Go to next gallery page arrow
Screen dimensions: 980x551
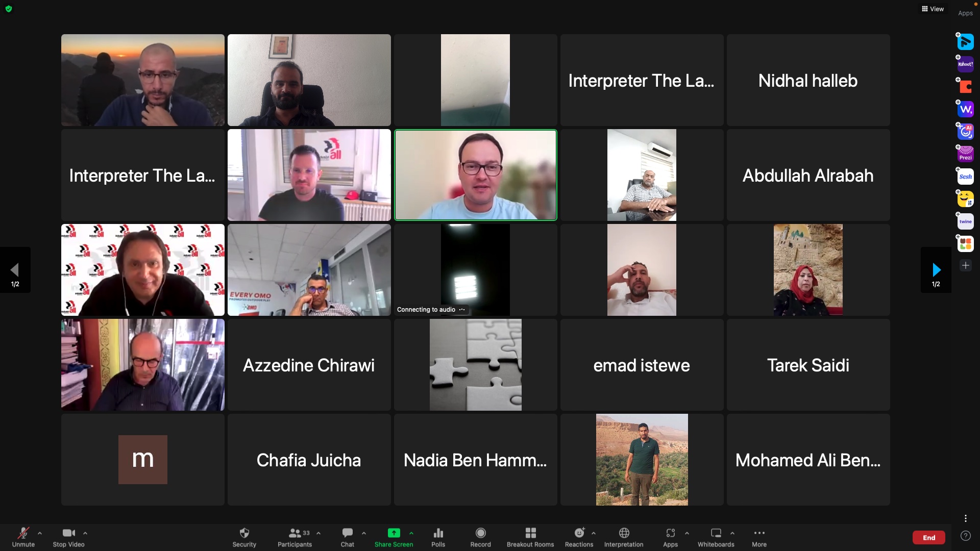point(936,270)
